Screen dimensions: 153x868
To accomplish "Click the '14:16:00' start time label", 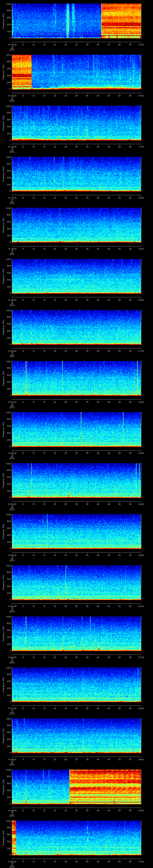I will point(12,147).
